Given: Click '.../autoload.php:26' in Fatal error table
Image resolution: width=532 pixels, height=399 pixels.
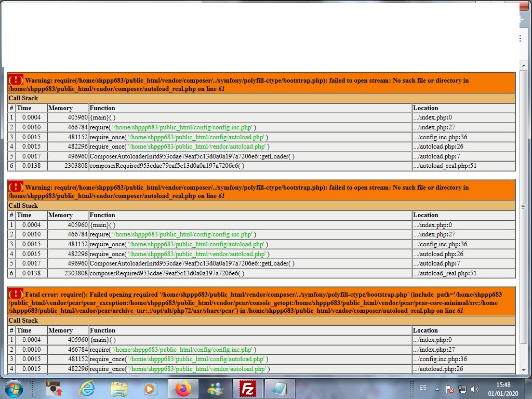Looking at the screenshot, I should point(438,369).
